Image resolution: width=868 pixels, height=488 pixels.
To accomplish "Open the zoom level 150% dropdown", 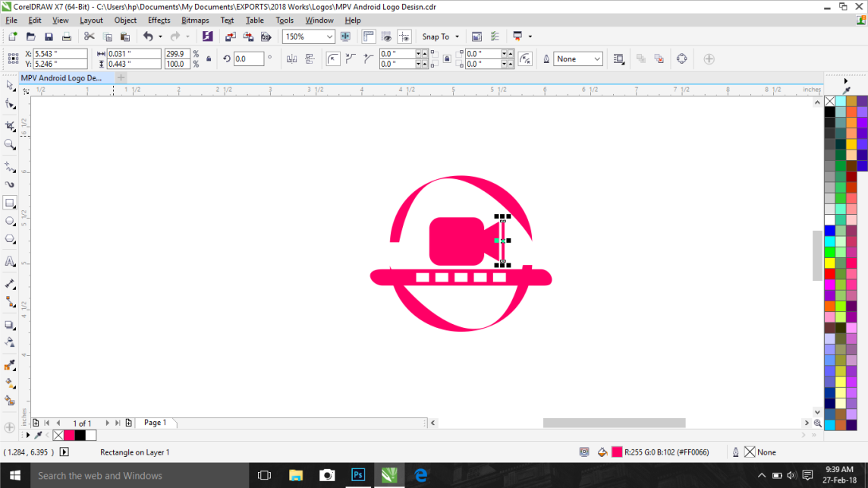I will pos(329,36).
